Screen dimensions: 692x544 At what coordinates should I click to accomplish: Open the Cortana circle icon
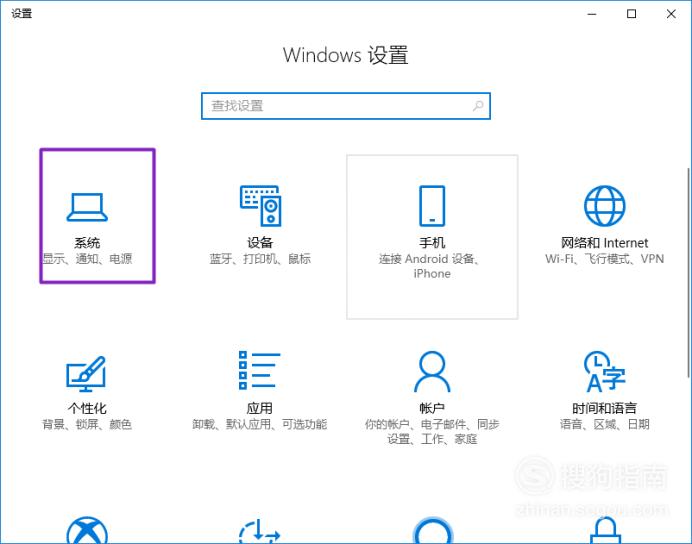click(x=432, y=530)
